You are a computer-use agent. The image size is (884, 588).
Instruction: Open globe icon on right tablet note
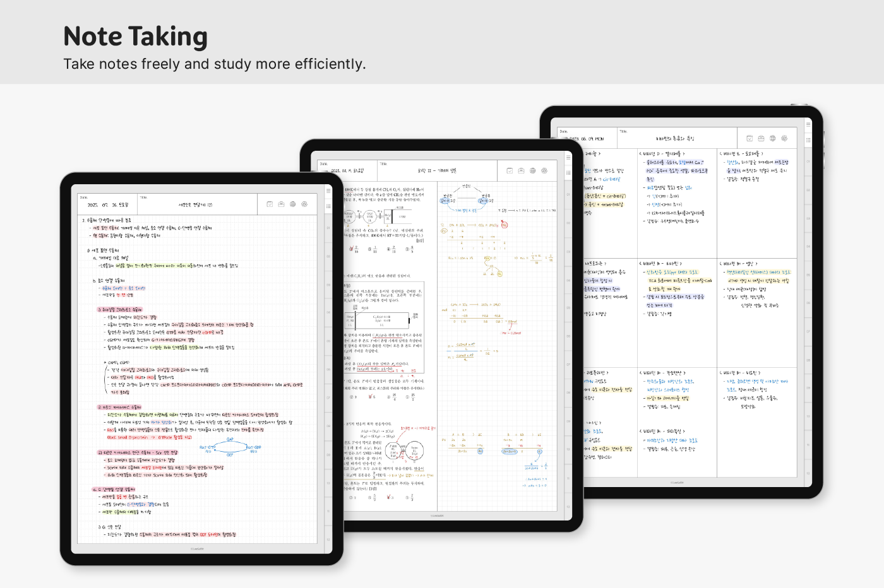[x=772, y=138]
